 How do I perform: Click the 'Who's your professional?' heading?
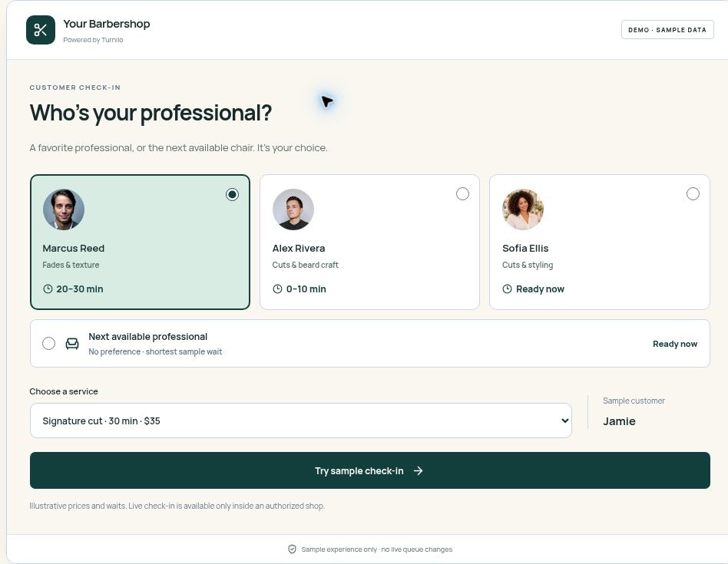pyautogui.click(x=151, y=113)
